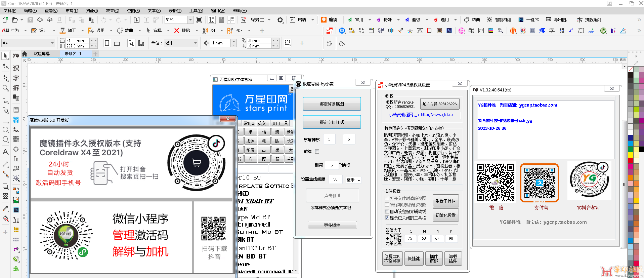Viewport: 644px width, 278px height.
Task: Select the Pick tool in toolbox
Action: click(x=5, y=56)
